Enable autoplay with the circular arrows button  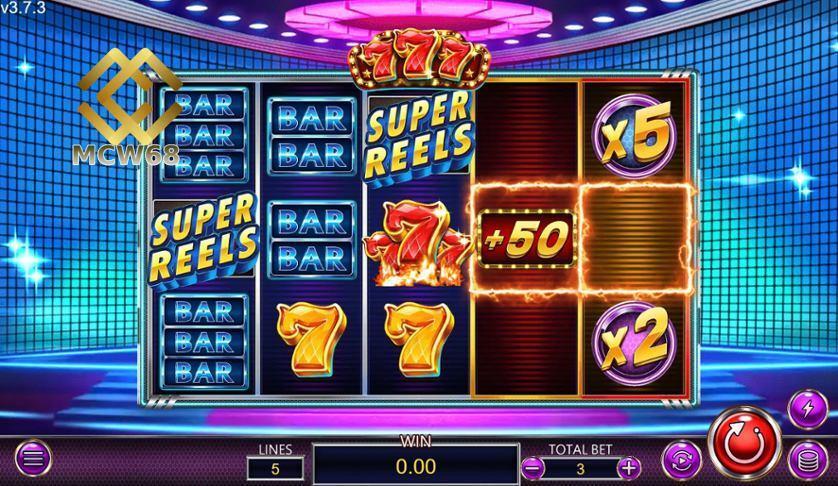tap(681, 460)
